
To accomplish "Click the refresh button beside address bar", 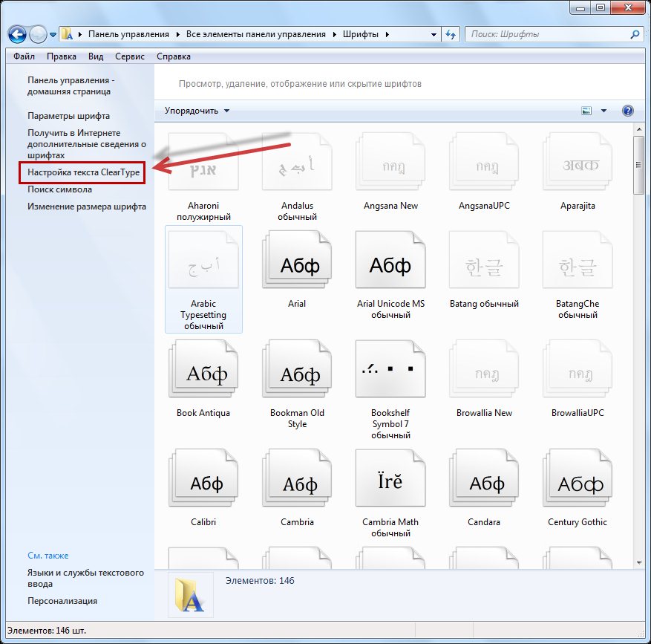I will [450, 34].
